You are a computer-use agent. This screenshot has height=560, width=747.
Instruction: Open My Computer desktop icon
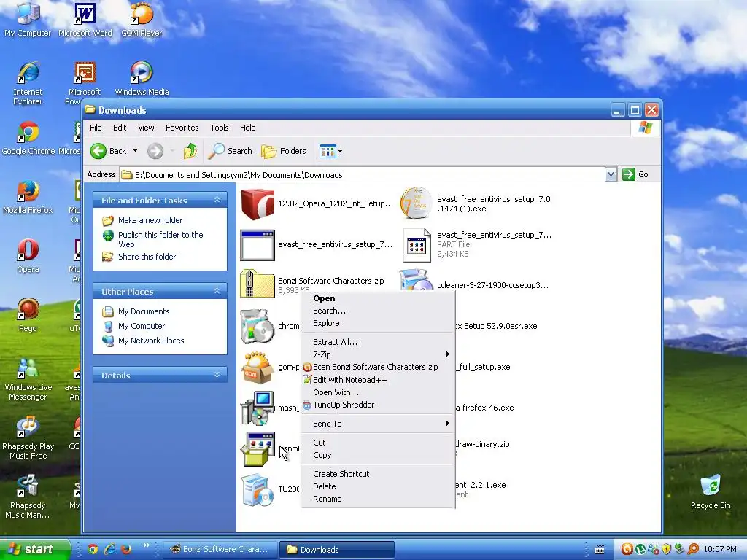pos(28,19)
